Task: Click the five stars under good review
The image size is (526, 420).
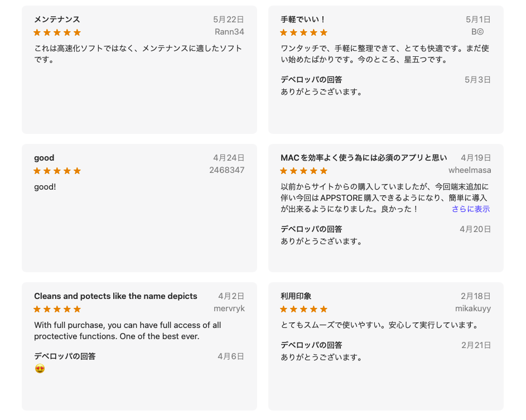Action: coord(57,171)
